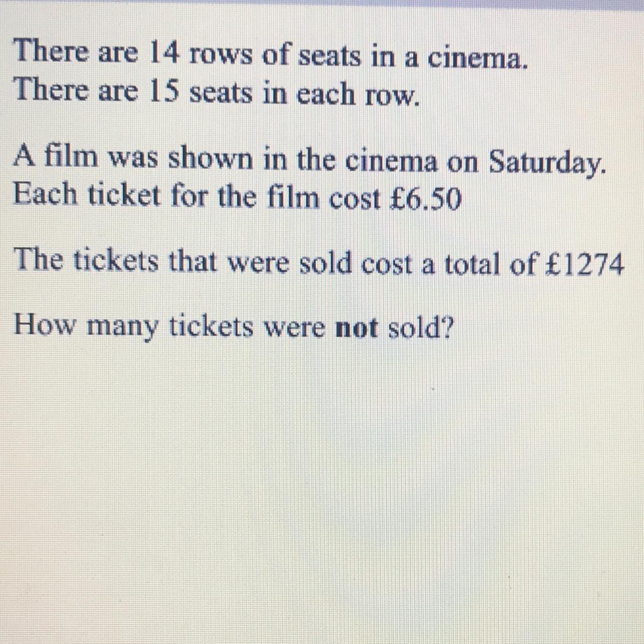Click the word 'rows' in the first line

pos(221,57)
